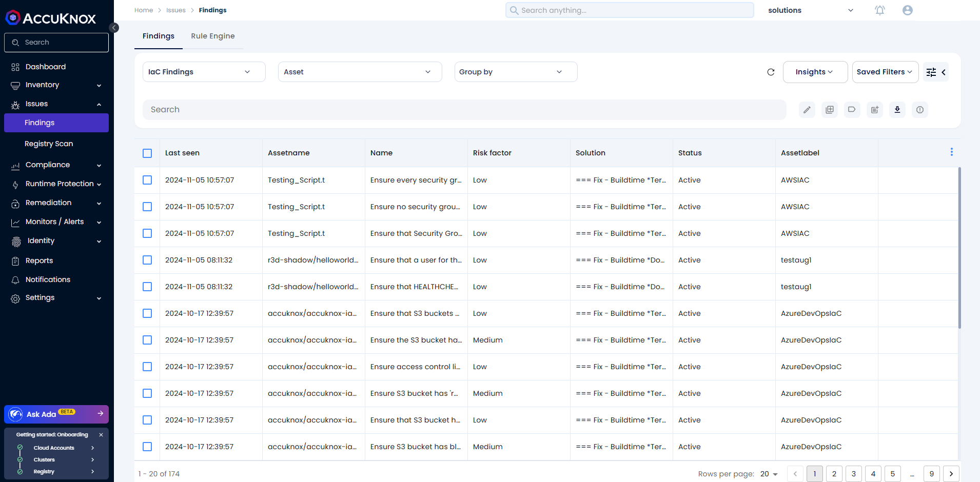Click the Remediation icon
Screen dimensions: 980x482
(x=15, y=204)
